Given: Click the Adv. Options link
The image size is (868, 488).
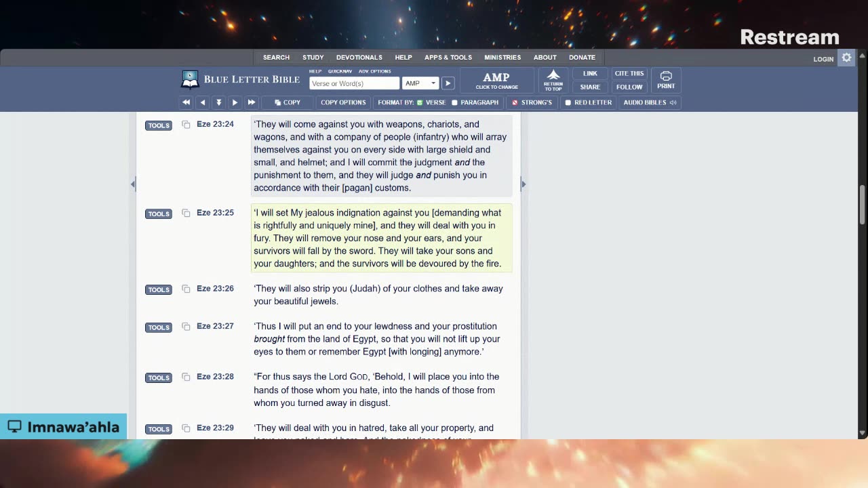Looking at the screenshot, I should 375,71.
